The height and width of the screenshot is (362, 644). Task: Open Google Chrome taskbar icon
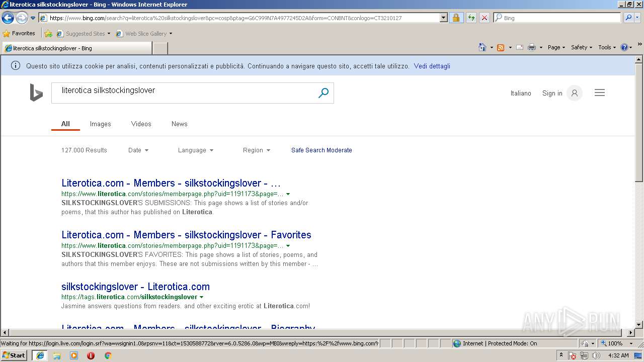(x=108, y=355)
